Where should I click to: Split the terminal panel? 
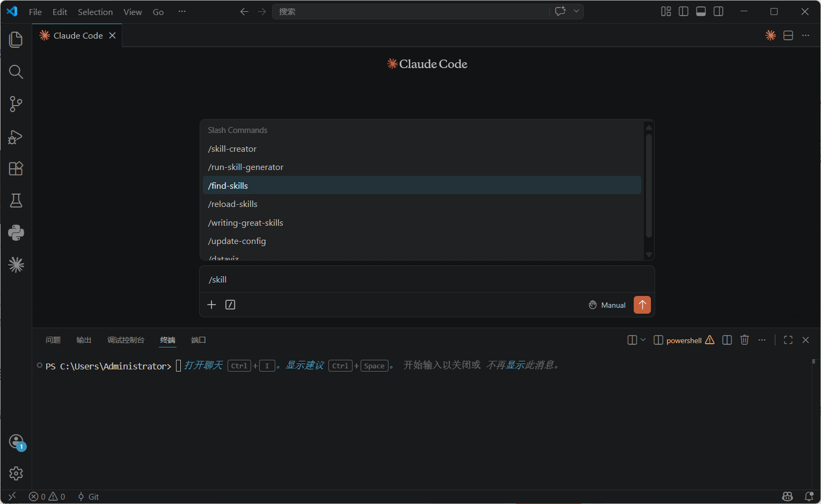[x=727, y=340]
